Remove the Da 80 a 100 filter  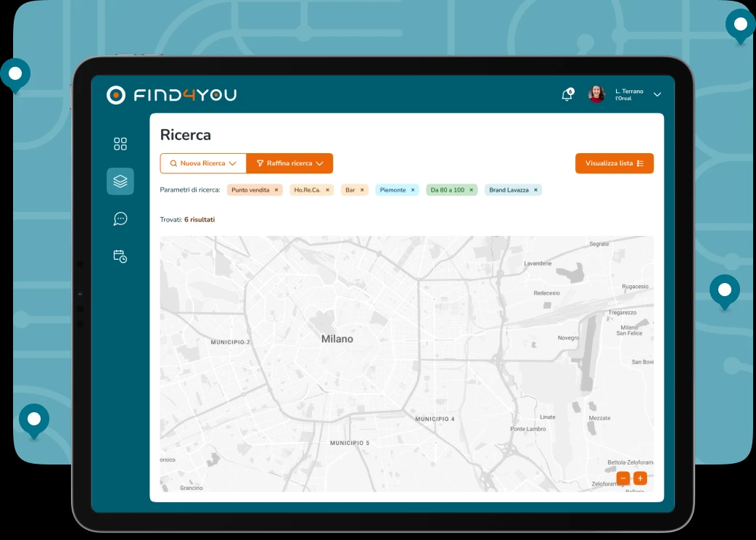[x=471, y=190]
